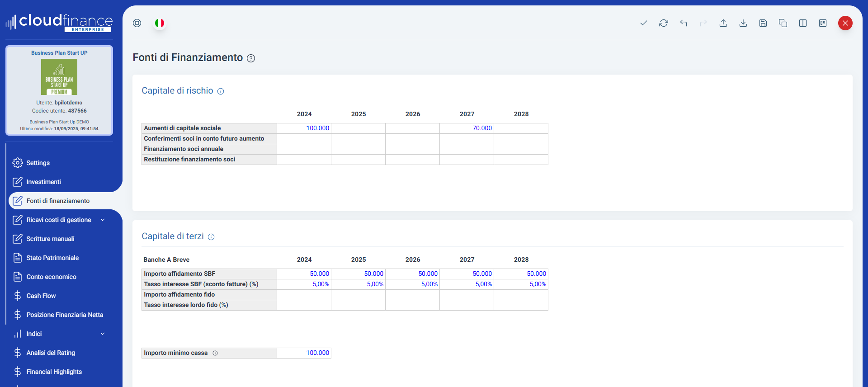Switch language with the Italian flag

(160, 23)
